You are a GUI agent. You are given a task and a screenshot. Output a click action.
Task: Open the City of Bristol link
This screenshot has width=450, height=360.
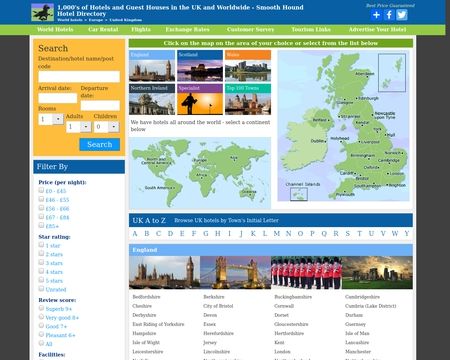(218, 306)
